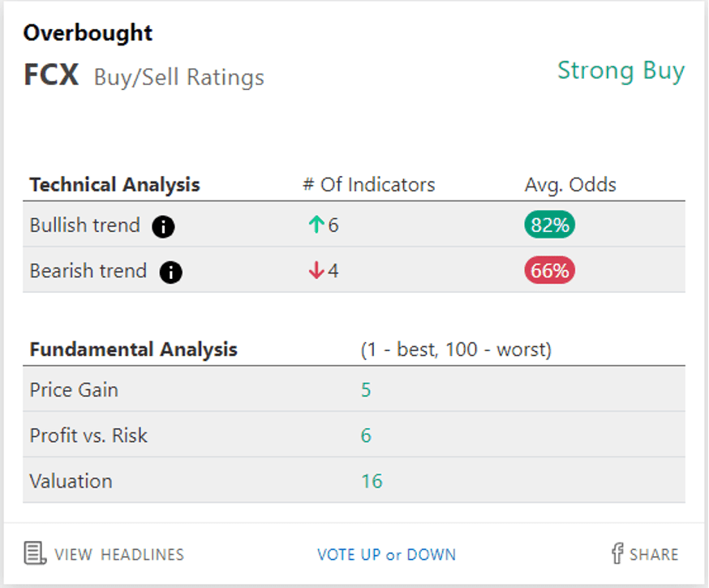The width and height of the screenshot is (709, 588).
Task: Click the green up arrow indicator
Action: [316, 225]
